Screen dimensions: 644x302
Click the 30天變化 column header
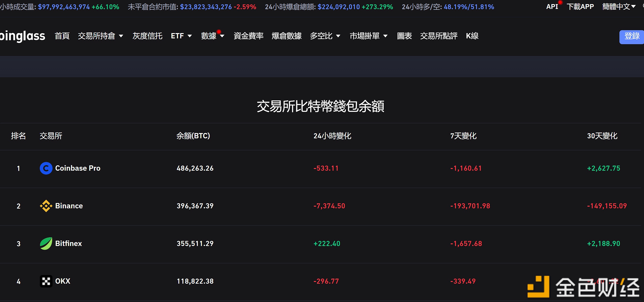point(602,136)
